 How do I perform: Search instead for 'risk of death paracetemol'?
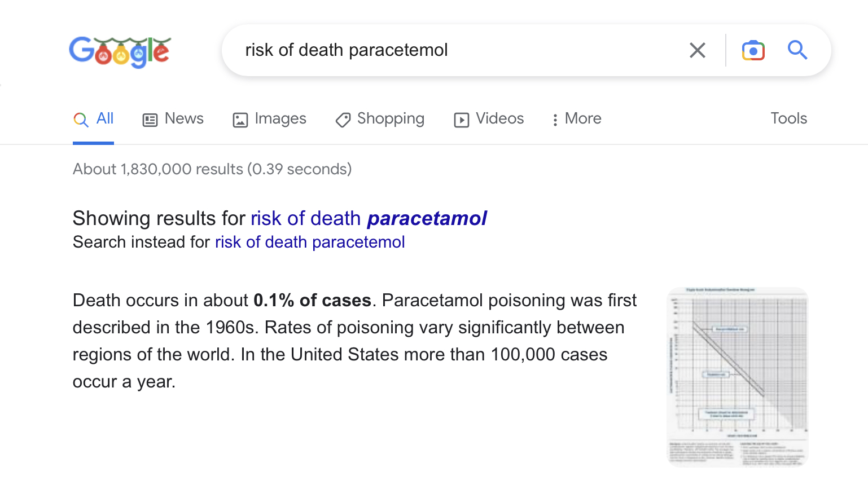point(310,242)
